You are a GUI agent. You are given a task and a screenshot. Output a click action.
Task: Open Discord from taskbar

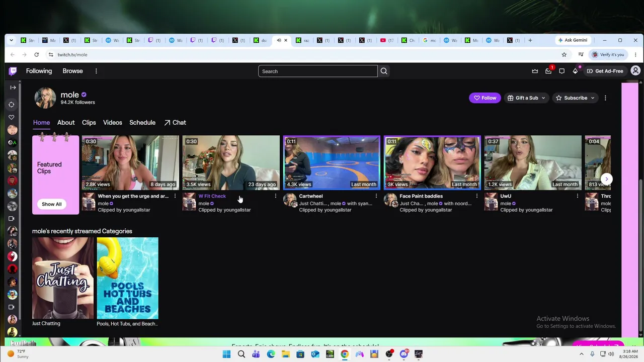(x=404, y=354)
